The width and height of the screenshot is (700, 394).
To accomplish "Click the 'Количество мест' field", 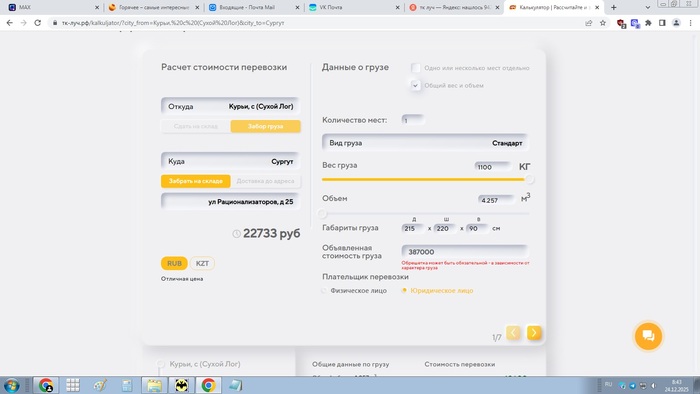I will (413, 120).
